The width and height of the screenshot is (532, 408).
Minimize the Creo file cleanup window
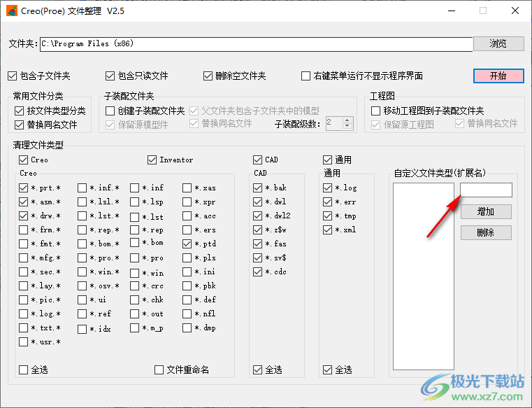(452, 11)
